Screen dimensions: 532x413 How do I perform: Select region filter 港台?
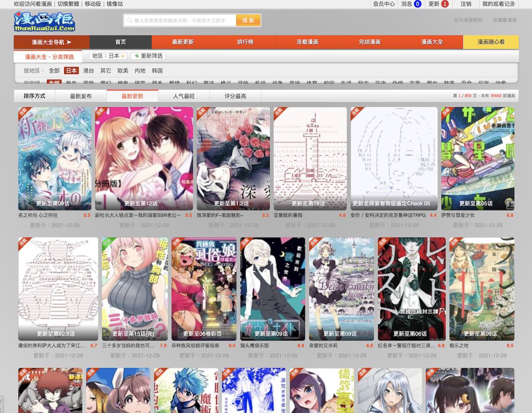88,70
